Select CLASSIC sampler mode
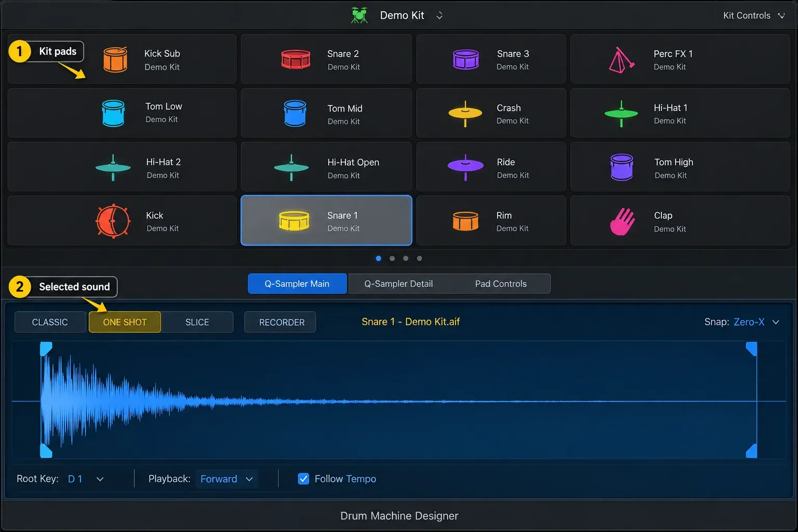Viewport: 798px width, 532px height. (50, 322)
